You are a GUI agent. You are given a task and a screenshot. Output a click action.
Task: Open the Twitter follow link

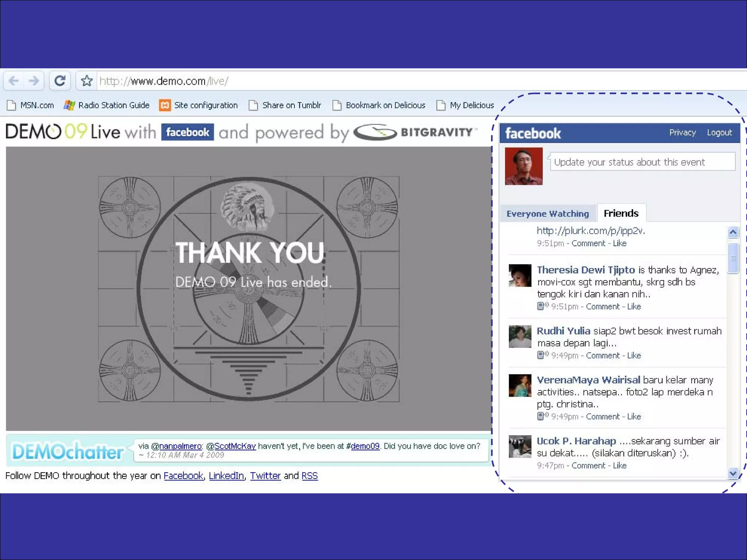(x=265, y=476)
